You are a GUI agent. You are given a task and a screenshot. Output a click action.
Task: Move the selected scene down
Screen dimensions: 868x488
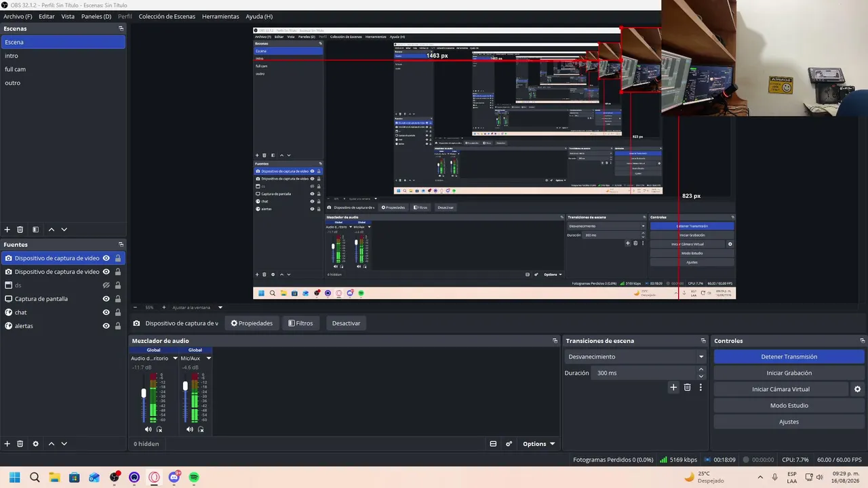[x=64, y=230]
